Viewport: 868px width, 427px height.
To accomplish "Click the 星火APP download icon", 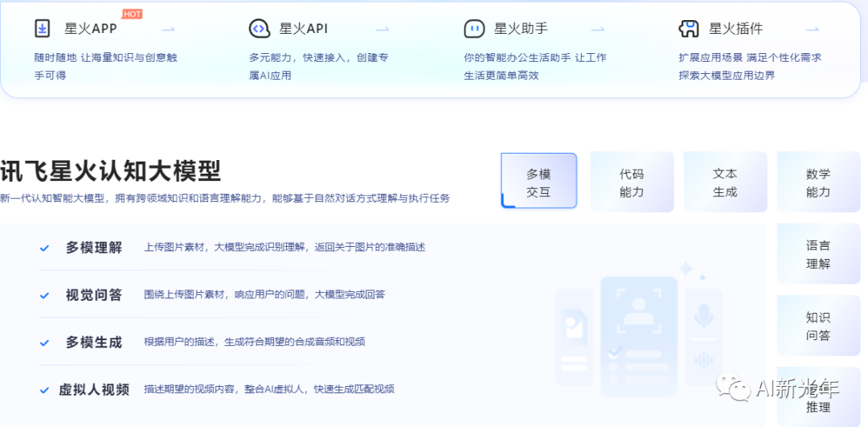I will click(42, 28).
